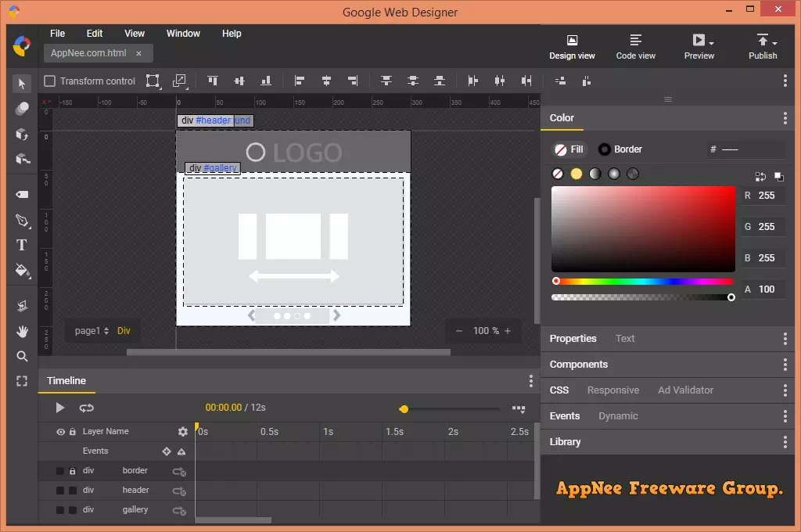This screenshot has height=532, width=801.
Task: Click default colors reset icon
Action: tap(779, 177)
